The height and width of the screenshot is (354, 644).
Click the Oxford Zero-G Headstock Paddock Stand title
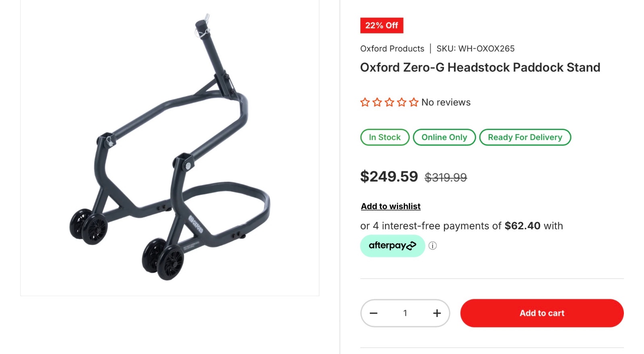480,67
